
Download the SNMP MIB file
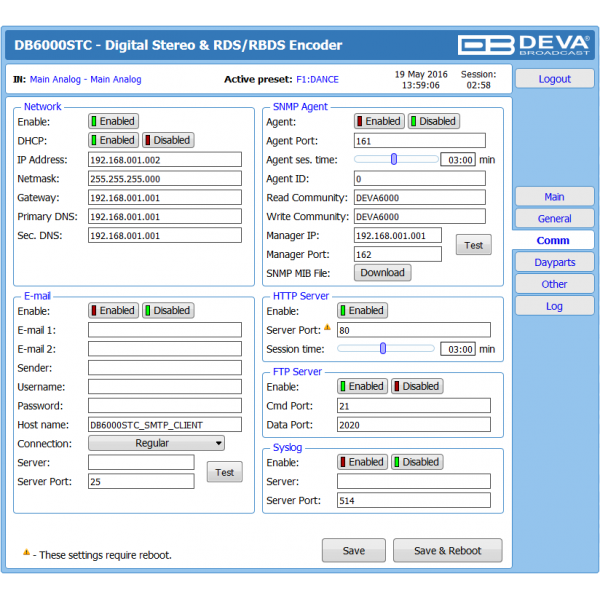[x=383, y=272]
